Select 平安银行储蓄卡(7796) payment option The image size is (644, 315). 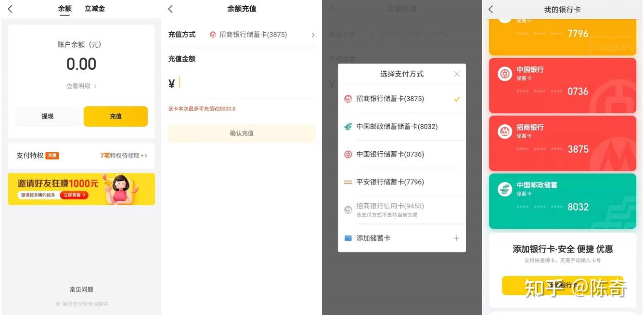pyautogui.click(x=402, y=182)
